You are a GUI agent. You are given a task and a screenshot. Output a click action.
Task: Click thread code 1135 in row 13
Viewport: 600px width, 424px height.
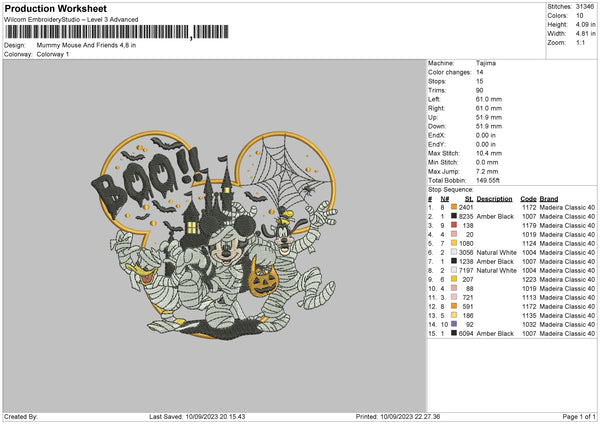[x=529, y=315]
